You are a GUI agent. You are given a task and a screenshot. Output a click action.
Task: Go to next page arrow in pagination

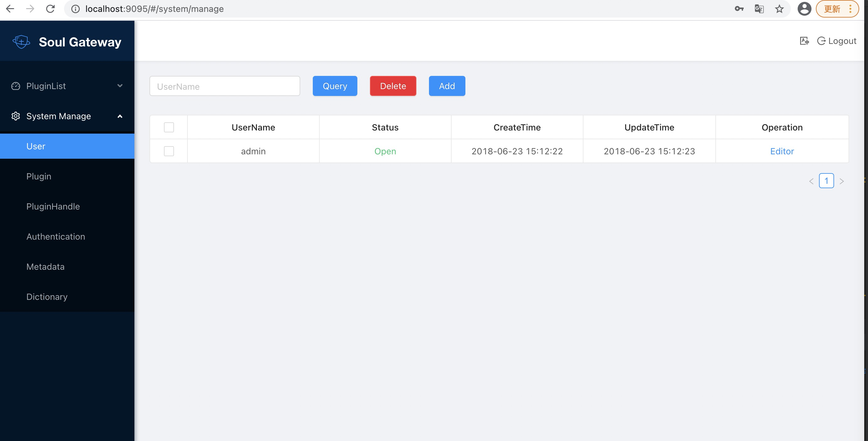click(841, 181)
